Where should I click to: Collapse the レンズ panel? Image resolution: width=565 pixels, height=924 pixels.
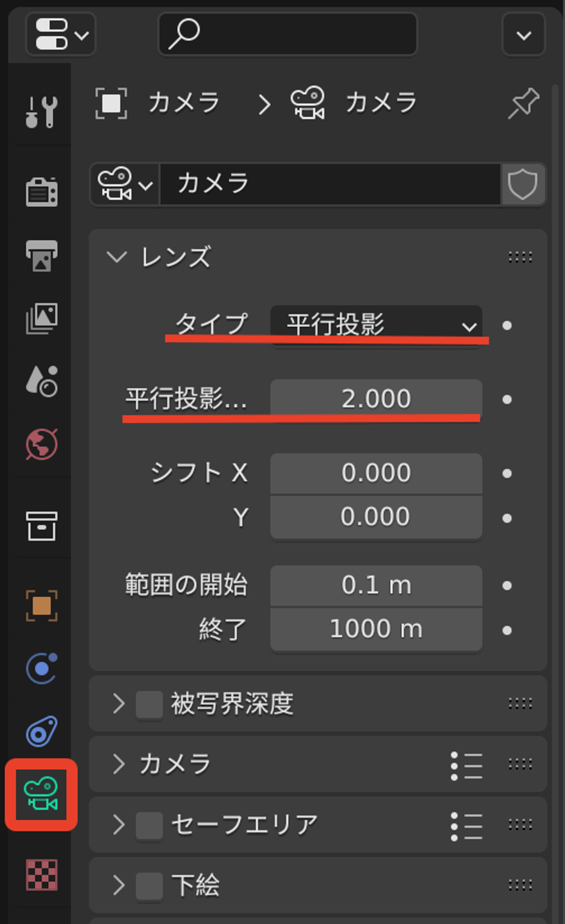tap(117, 257)
